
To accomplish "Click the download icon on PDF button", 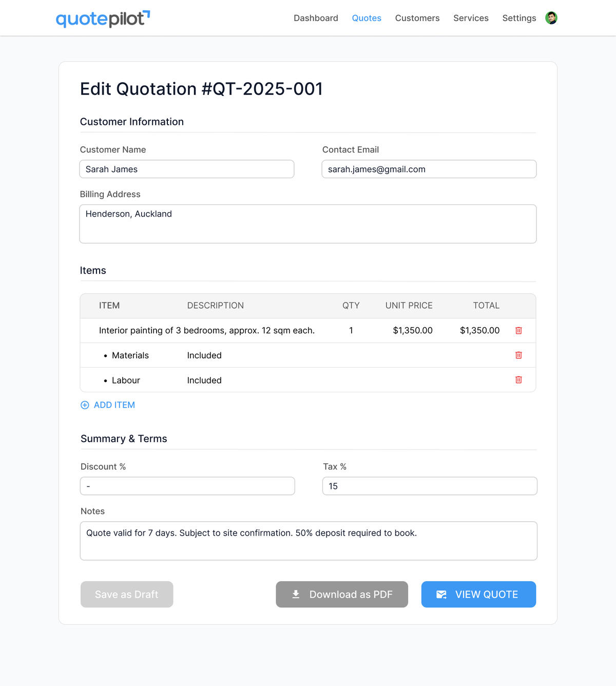I will coord(296,594).
